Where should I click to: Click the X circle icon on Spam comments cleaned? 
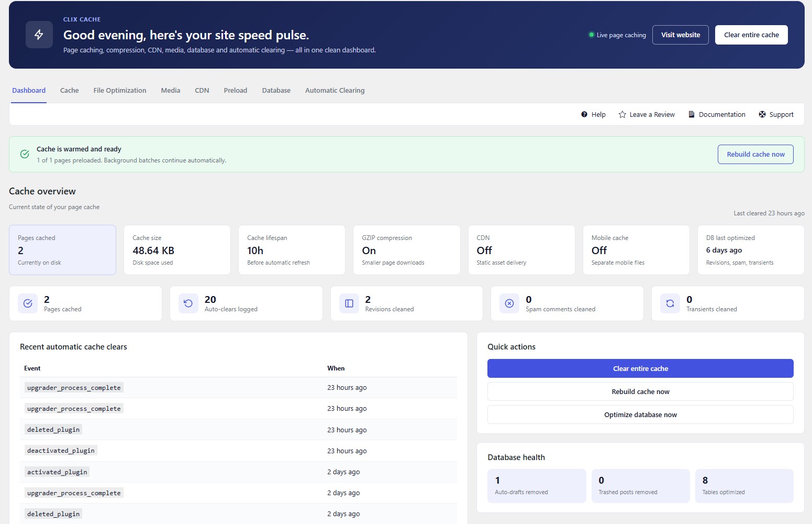(509, 303)
